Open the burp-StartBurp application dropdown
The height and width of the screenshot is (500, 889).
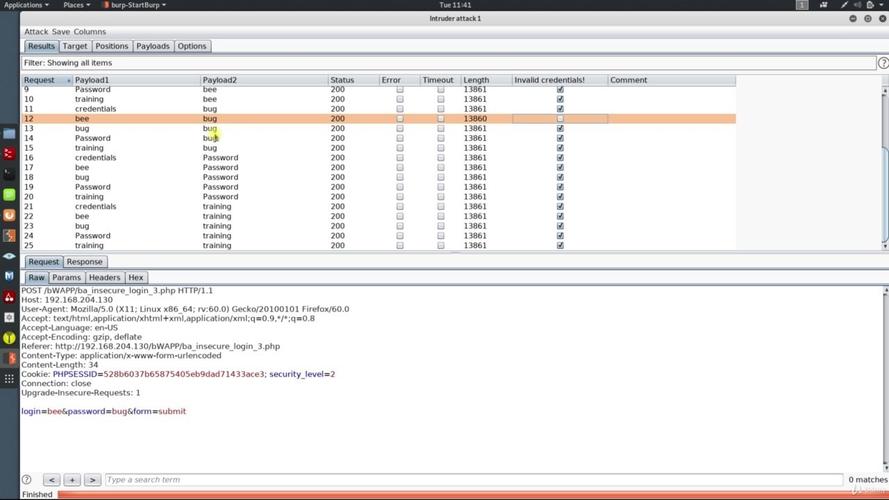(135, 5)
